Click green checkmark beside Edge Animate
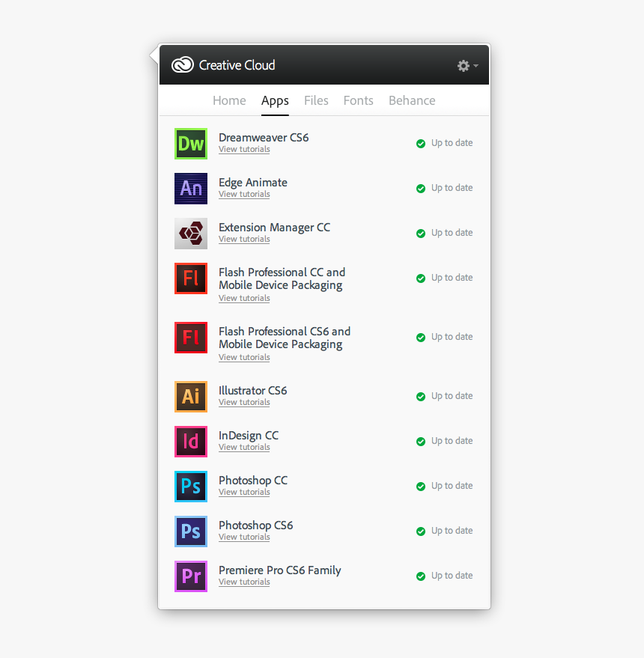Screen dimensions: 644x658 tap(421, 189)
